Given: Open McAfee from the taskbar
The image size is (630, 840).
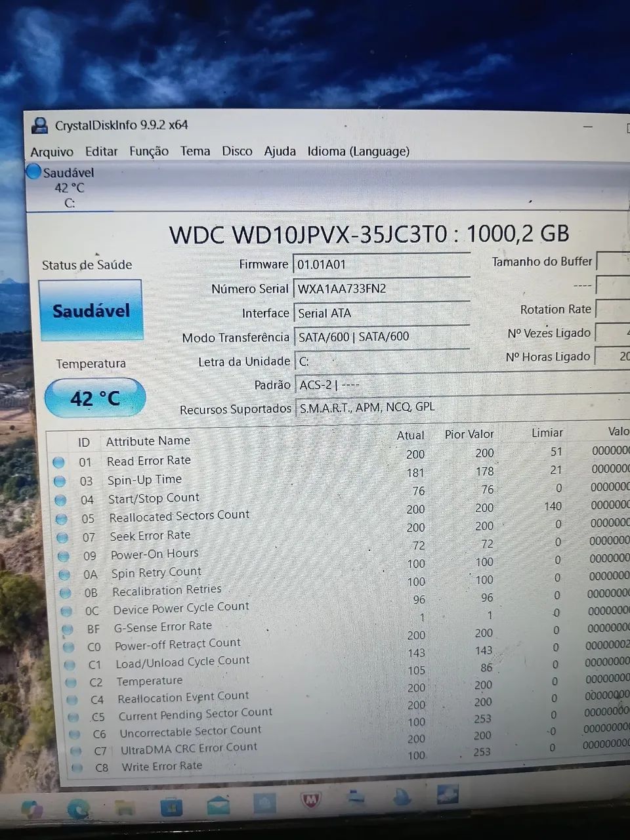Looking at the screenshot, I should (x=310, y=801).
